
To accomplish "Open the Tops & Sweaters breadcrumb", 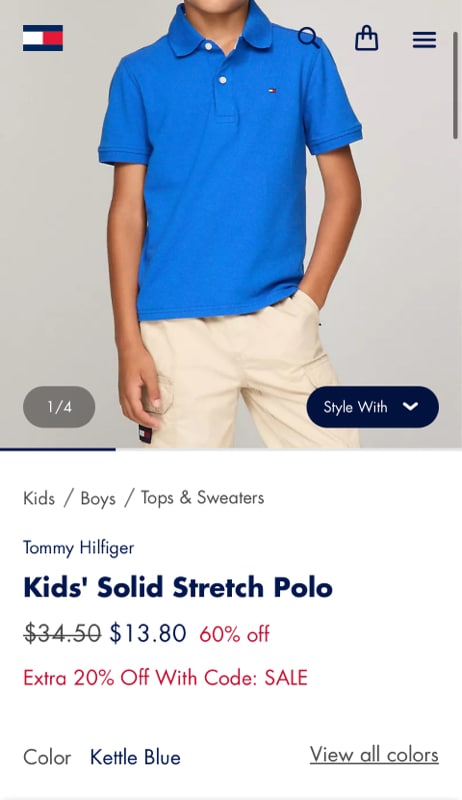I will [202, 497].
